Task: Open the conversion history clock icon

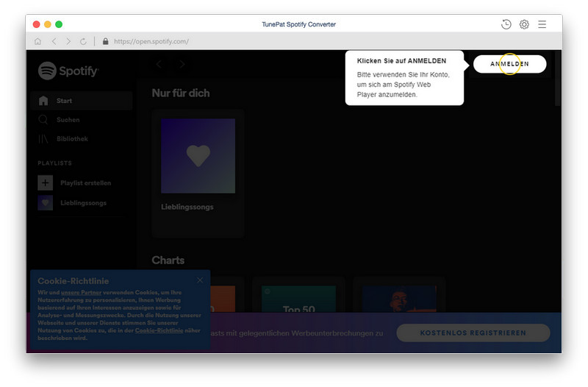Action: click(x=506, y=24)
